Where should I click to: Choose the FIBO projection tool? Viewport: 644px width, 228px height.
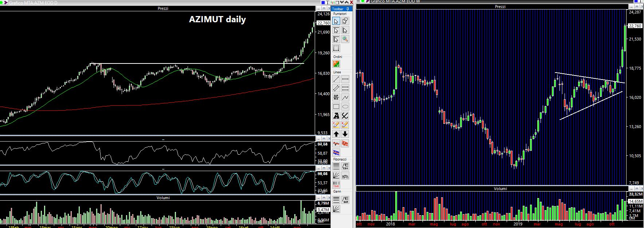point(345,166)
